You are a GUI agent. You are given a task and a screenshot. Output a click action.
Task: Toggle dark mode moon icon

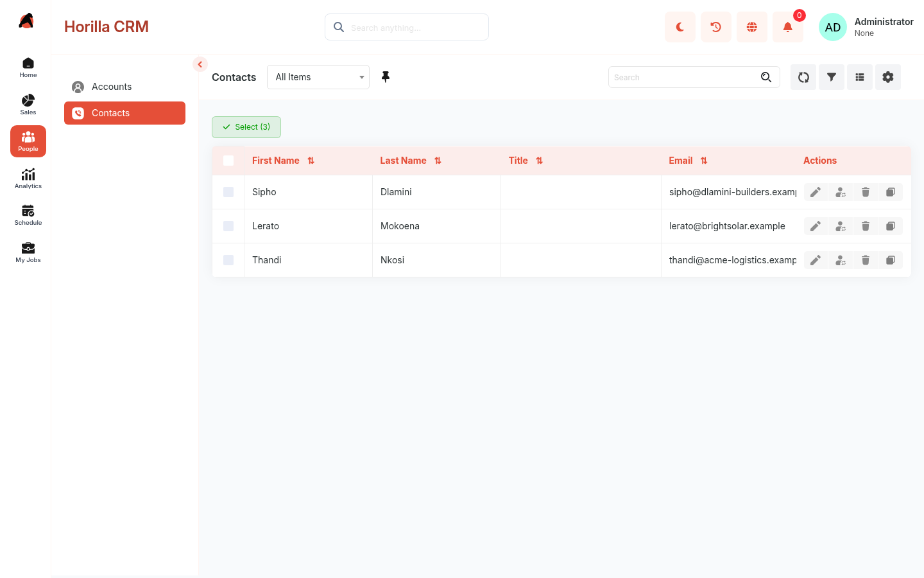[x=680, y=27]
